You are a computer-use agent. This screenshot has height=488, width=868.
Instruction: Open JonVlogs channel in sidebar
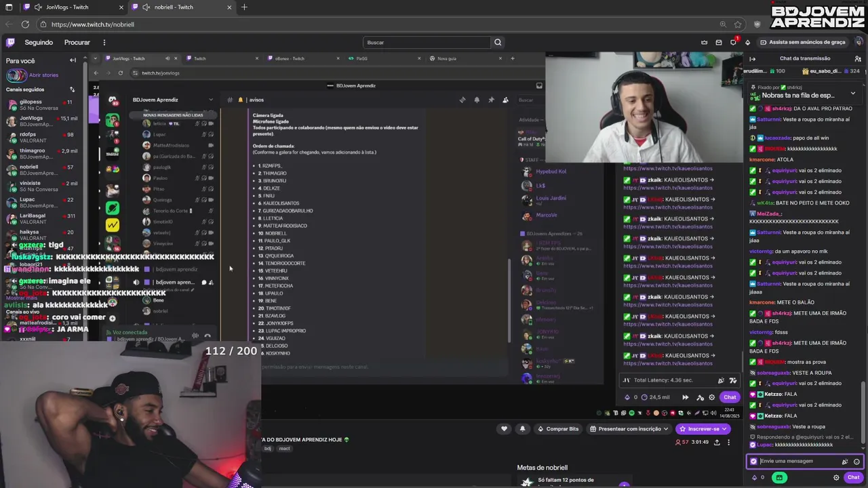click(42, 121)
